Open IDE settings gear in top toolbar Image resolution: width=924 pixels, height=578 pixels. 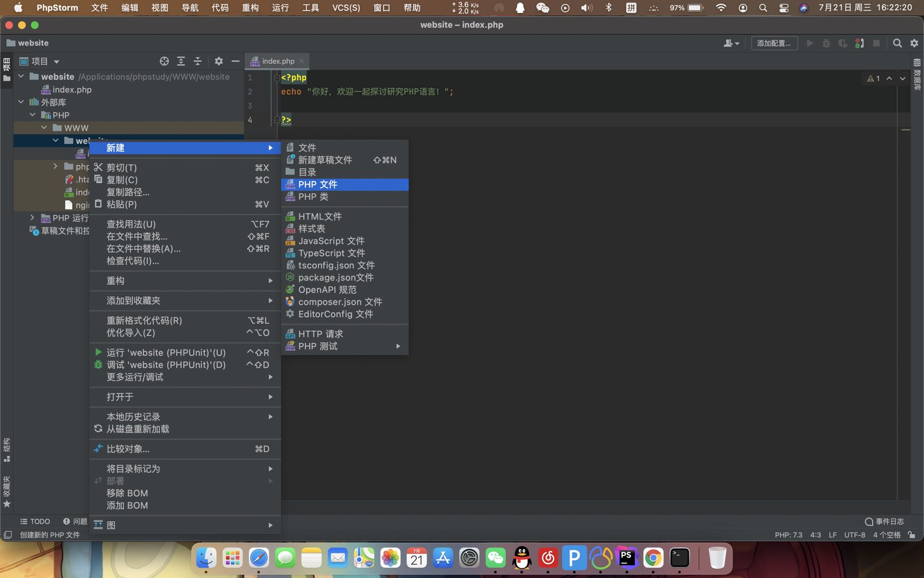pyautogui.click(x=914, y=43)
